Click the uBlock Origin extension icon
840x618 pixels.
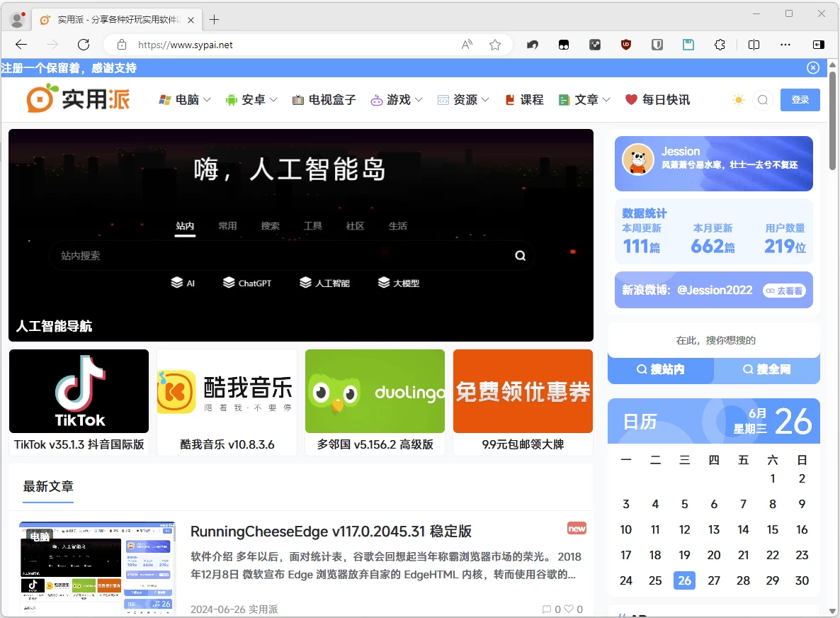coord(626,45)
